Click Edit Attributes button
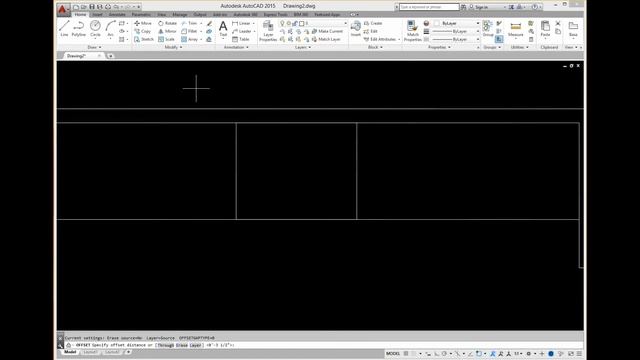This screenshot has height=360, width=640. pyautogui.click(x=380, y=39)
